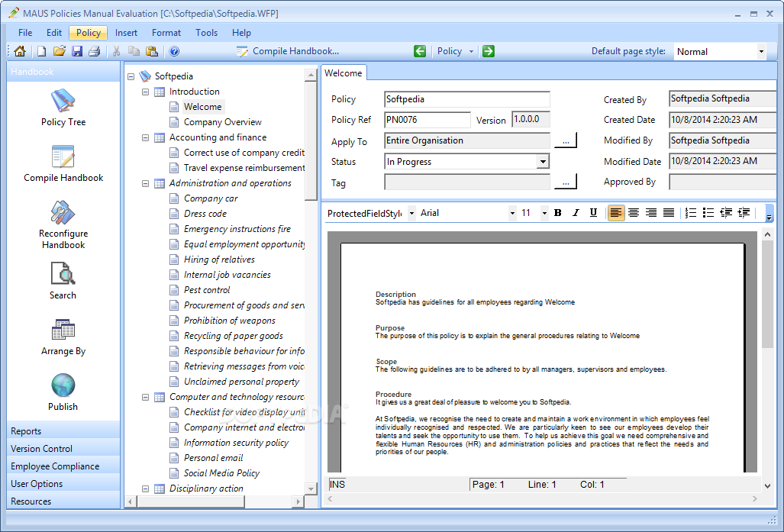Click the Tag browse (...) button
Screen dimensions: 784x532
[x=566, y=182]
